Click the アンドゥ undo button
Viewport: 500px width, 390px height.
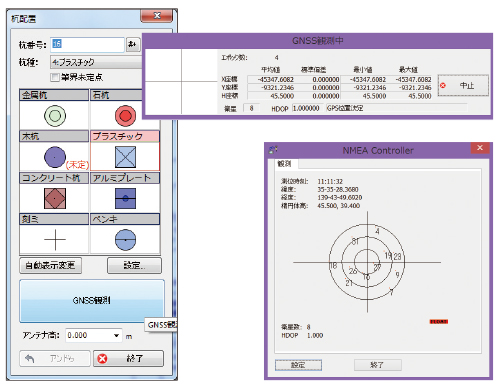55,358
